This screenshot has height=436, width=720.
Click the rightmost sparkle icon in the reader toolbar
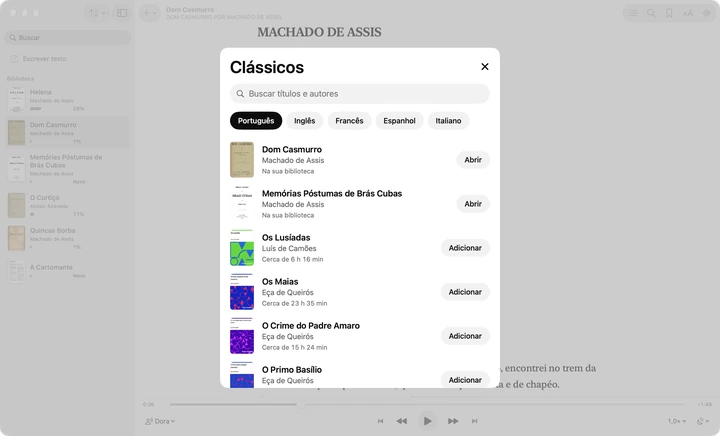pyautogui.click(x=706, y=13)
